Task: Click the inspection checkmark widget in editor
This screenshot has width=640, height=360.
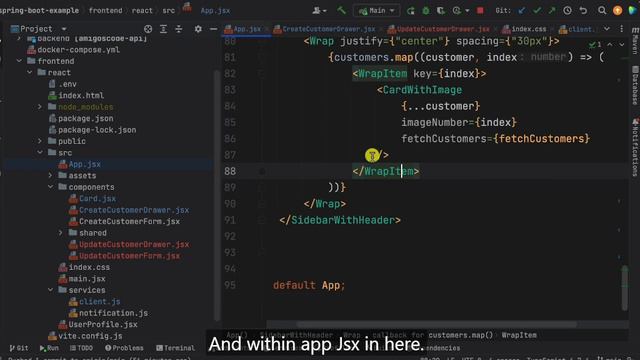Action: coord(595,44)
